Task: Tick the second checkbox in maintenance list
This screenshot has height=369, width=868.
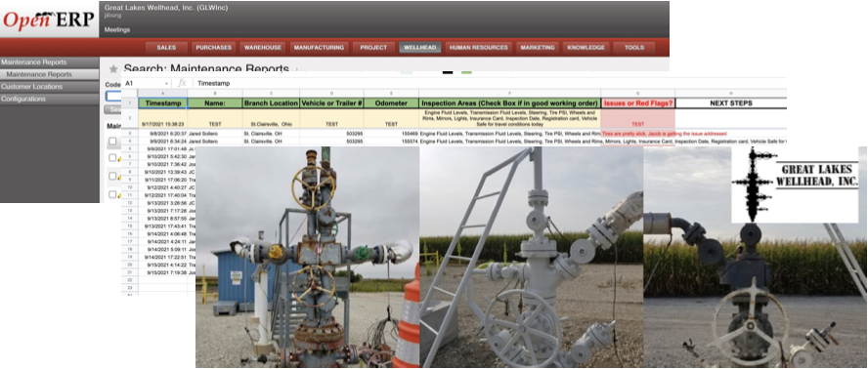Action: pos(113,158)
